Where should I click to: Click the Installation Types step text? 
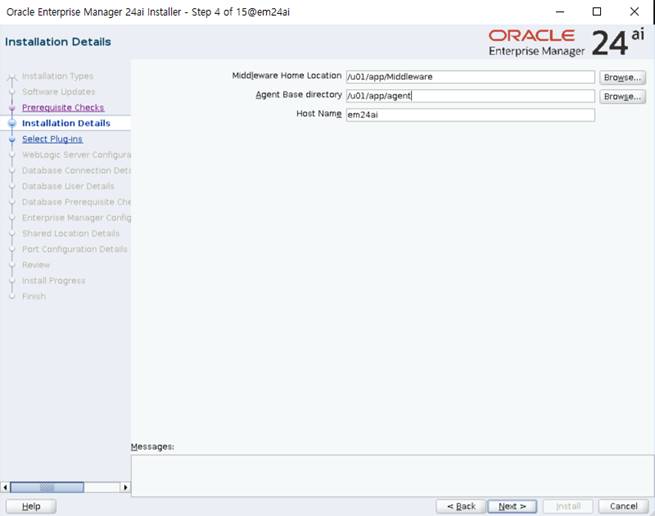point(58,76)
